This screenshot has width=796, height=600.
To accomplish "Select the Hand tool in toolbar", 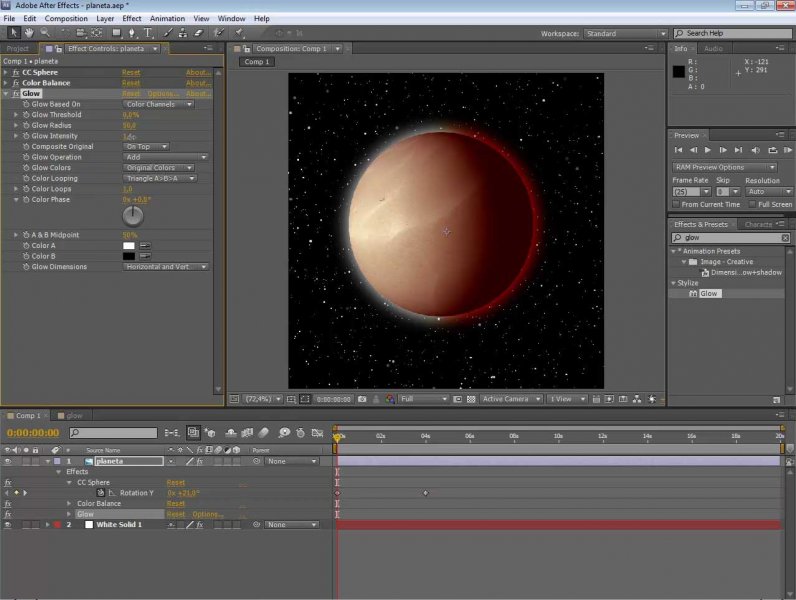I will 30,33.
